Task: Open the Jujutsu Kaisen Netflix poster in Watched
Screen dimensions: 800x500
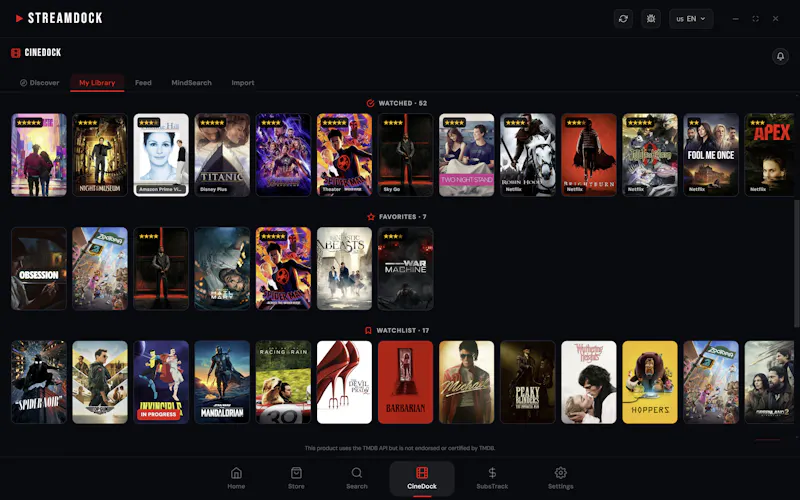Action: pyautogui.click(x=650, y=155)
